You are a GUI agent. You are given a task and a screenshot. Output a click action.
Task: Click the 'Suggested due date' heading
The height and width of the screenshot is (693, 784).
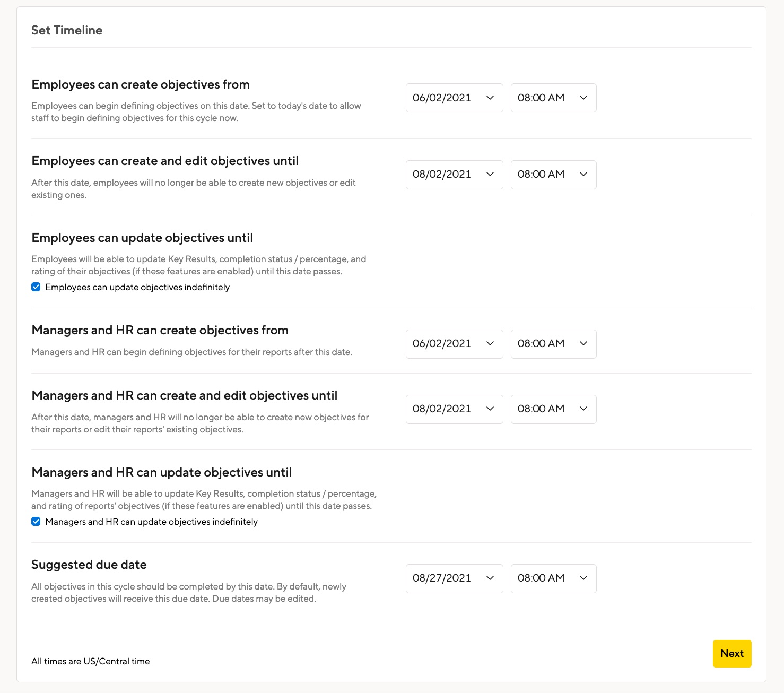[x=89, y=565]
